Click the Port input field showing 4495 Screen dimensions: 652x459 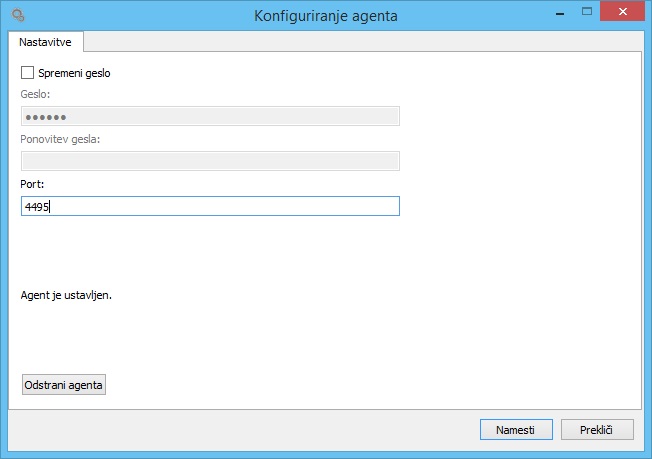[x=210, y=206]
